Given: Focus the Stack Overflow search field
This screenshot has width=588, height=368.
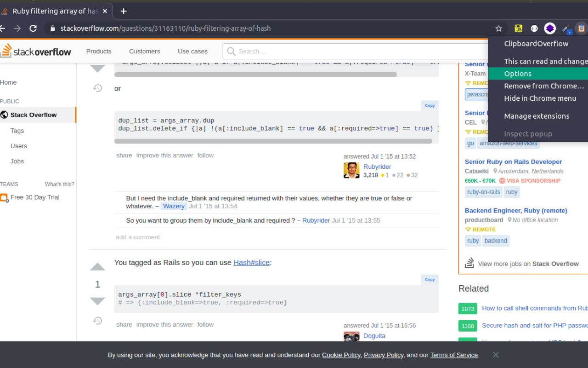Looking at the screenshot, I should click(356, 52).
